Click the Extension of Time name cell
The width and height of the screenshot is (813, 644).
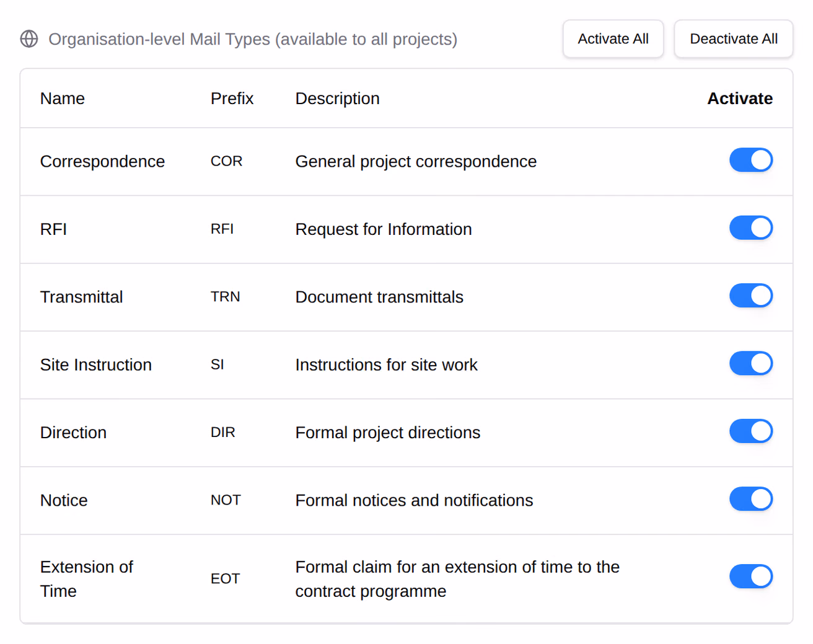(x=87, y=579)
